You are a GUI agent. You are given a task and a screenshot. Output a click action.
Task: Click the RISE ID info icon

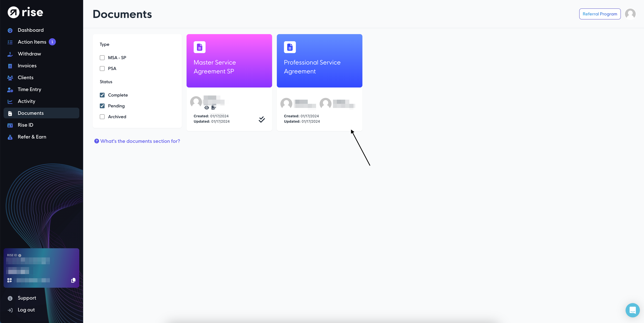pos(20,255)
